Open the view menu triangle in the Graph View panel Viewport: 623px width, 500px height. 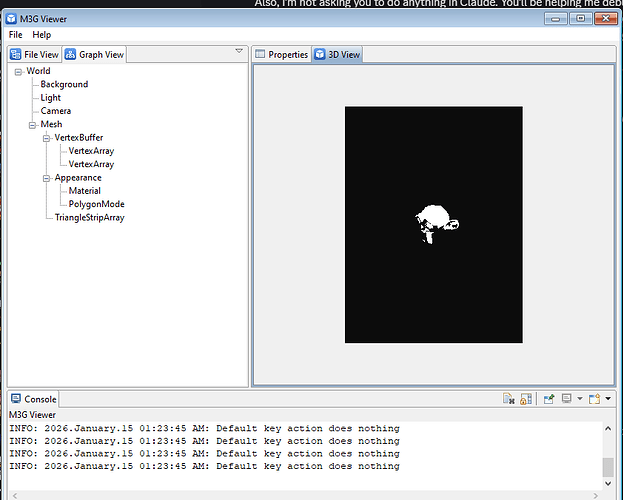(239, 51)
